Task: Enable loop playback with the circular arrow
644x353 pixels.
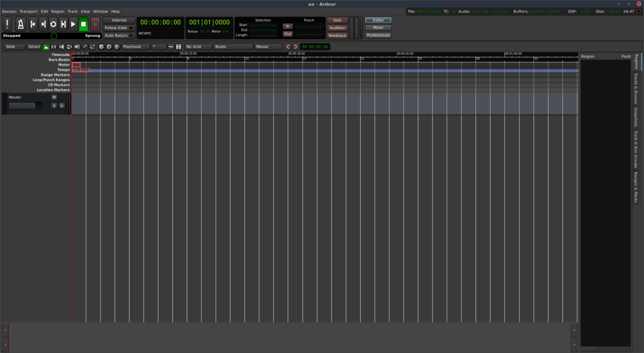Action: 53,24
